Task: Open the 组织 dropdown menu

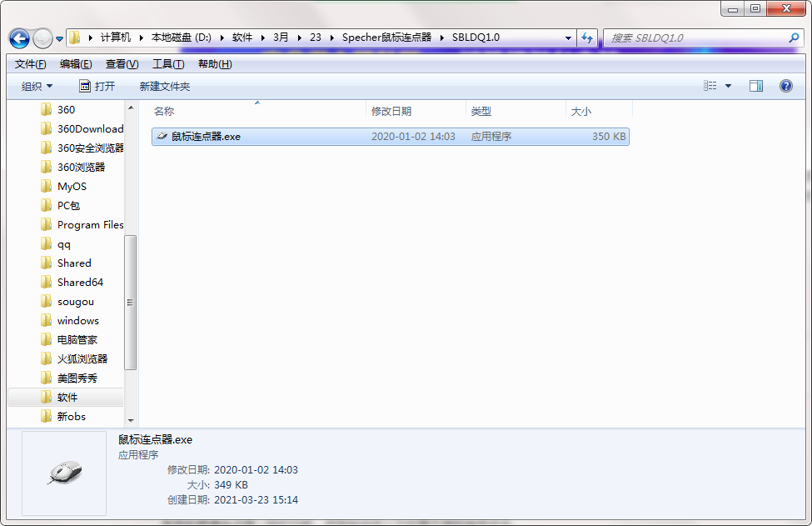Action: tap(37, 86)
